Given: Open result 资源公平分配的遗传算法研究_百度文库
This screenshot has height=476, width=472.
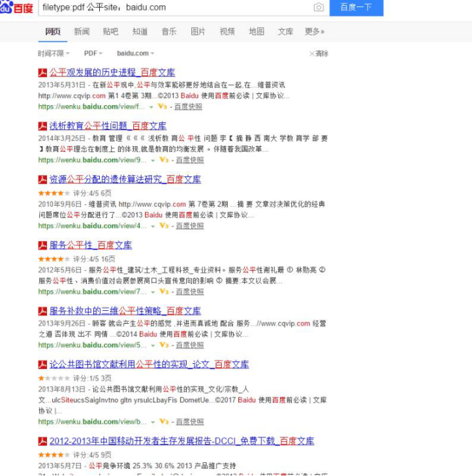Looking at the screenshot, I should point(125,180).
